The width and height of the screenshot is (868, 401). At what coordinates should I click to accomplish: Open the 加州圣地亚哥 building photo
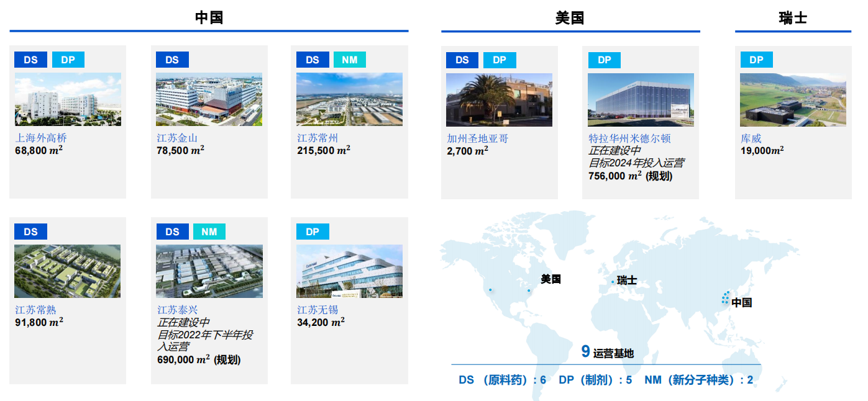pyautogui.click(x=499, y=99)
